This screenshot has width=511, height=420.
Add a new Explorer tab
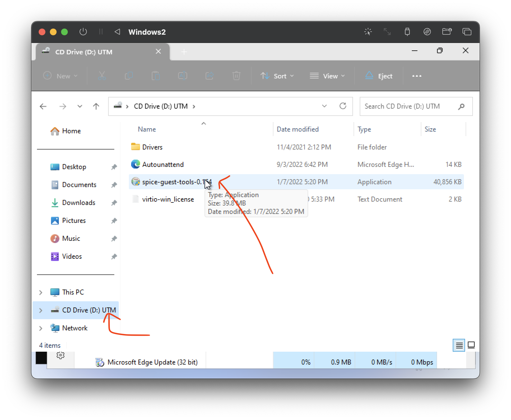pos(184,52)
